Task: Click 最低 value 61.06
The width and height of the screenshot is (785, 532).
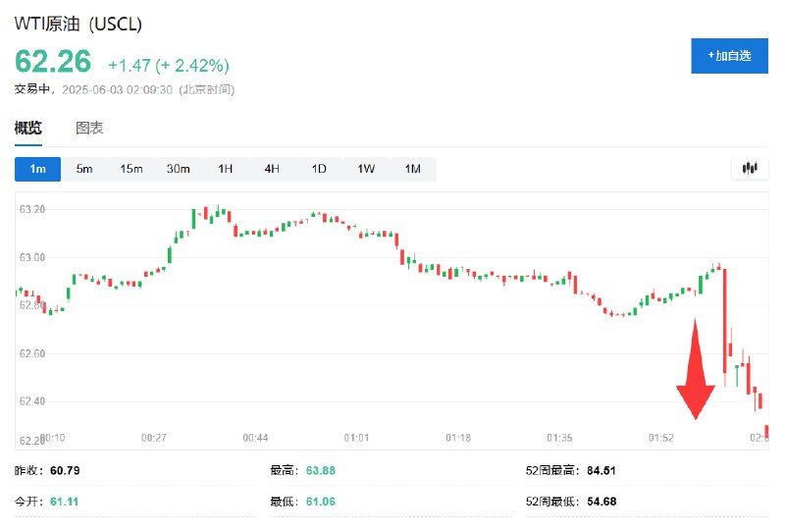Action: (x=321, y=502)
